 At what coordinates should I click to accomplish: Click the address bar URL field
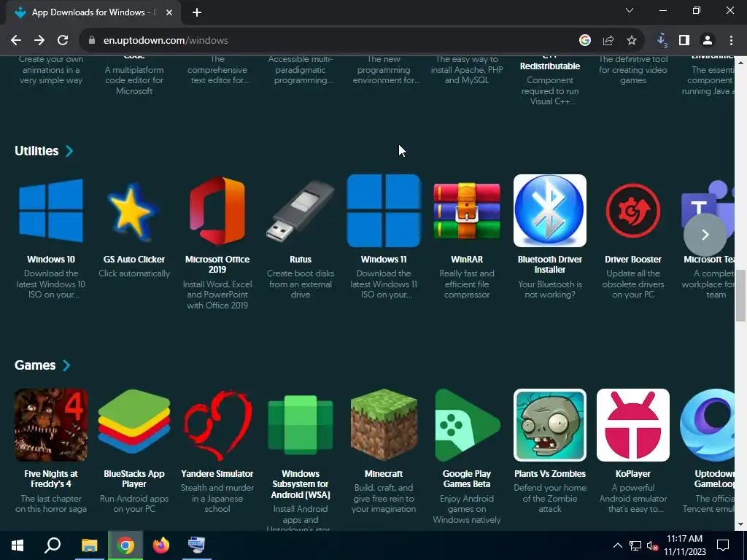(329, 41)
